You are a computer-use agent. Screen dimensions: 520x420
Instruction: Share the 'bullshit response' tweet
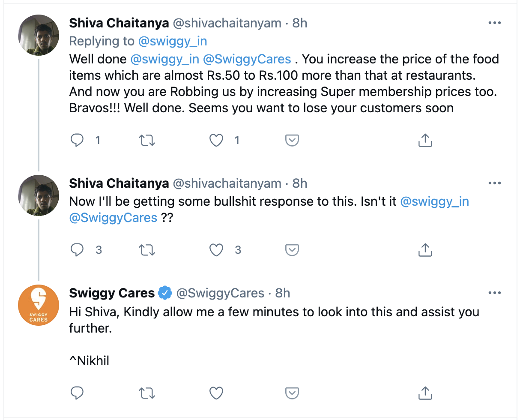(x=424, y=249)
